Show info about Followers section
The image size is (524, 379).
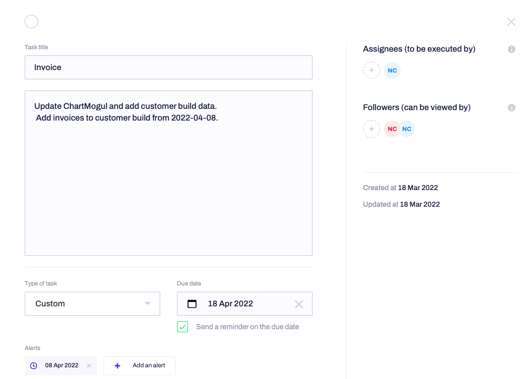pos(511,108)
